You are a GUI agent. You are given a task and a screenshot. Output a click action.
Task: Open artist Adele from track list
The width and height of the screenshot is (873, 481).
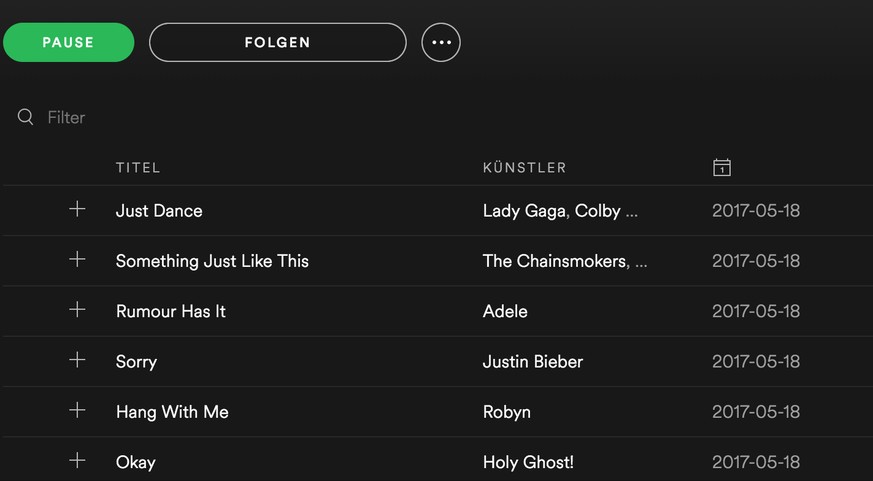click(505, 311)
